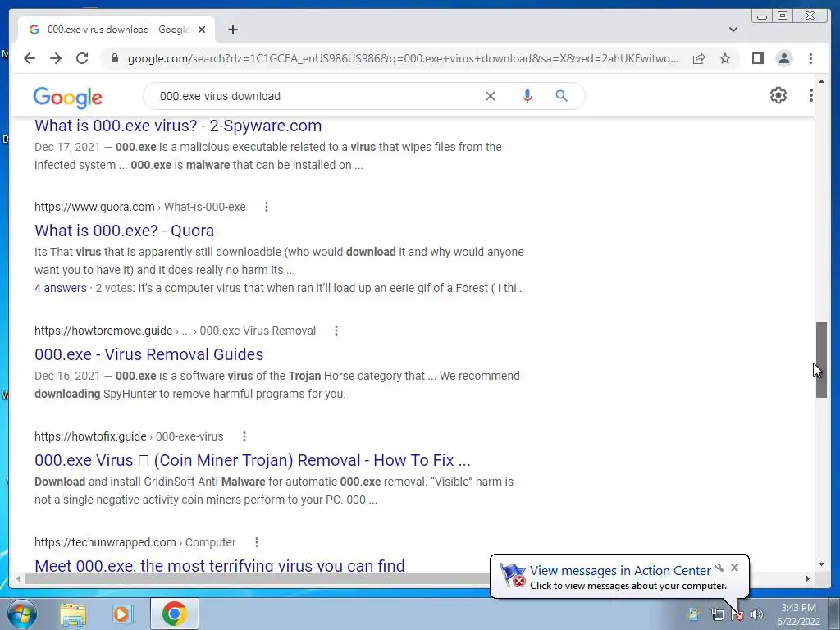Open a new tab with the plus button
Viewport: 840px width, 630px height.
pos(232,30)
